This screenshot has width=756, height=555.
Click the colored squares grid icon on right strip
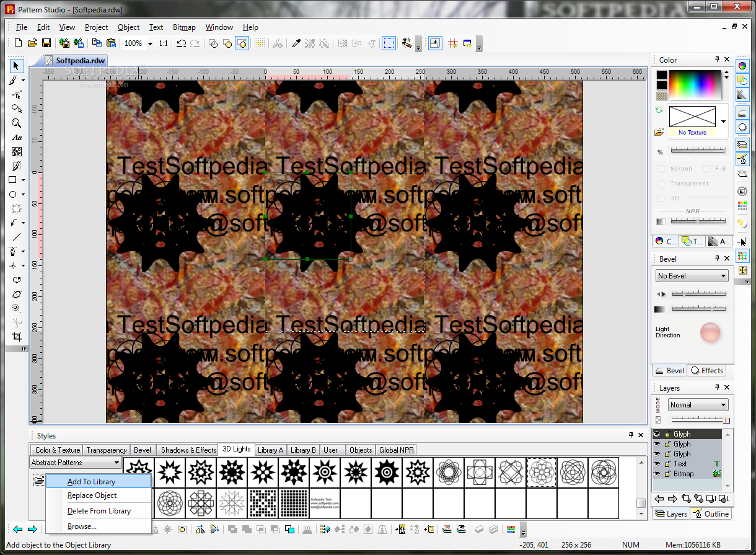(x=742, y=206)
